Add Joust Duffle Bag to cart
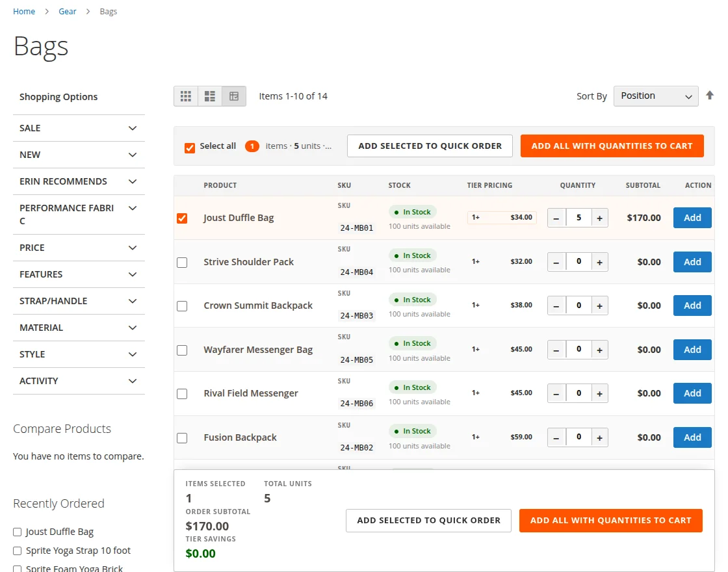Screen dimensions: 728x572 click(692, 218)
